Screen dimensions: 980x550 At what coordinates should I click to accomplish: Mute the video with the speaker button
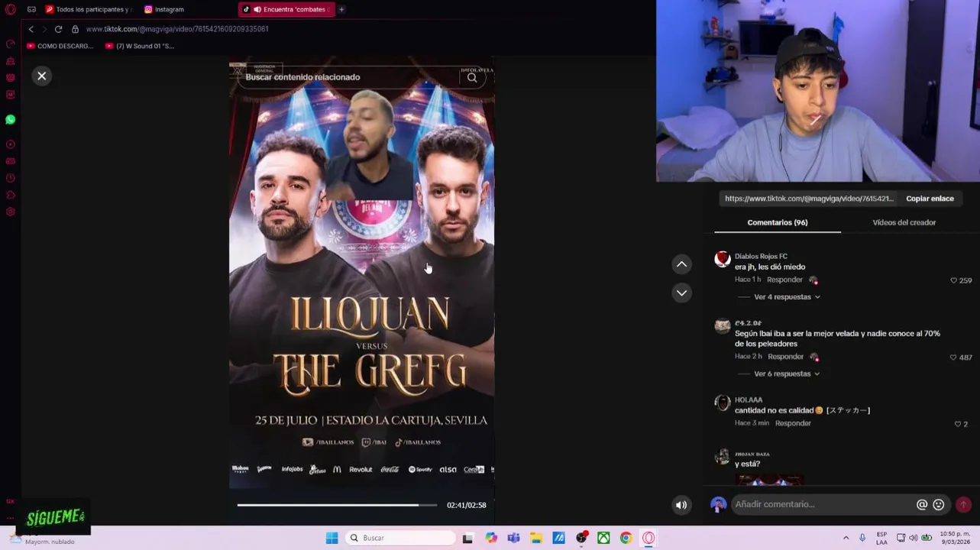[x=681, y=504]
